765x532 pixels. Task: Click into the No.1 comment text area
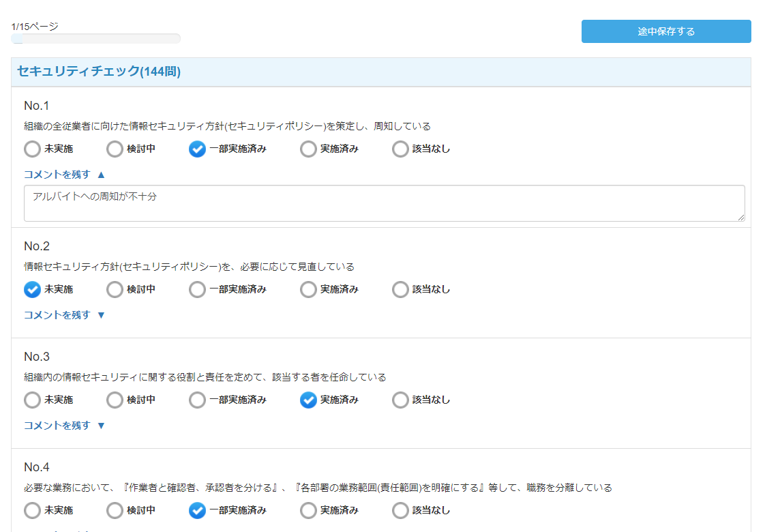(x=385, y=203)
